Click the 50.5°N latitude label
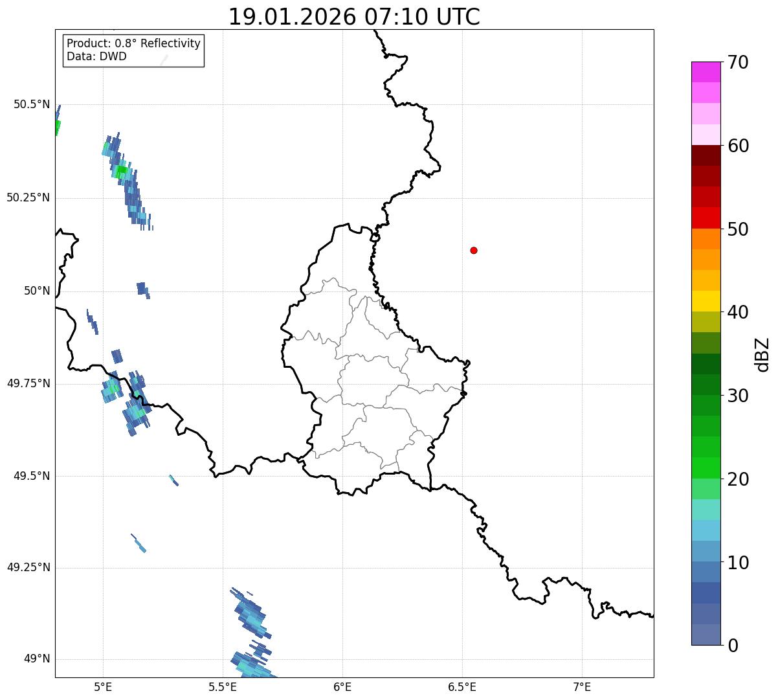Viewport: 778px width, 700px height. (x=32, y=104)
